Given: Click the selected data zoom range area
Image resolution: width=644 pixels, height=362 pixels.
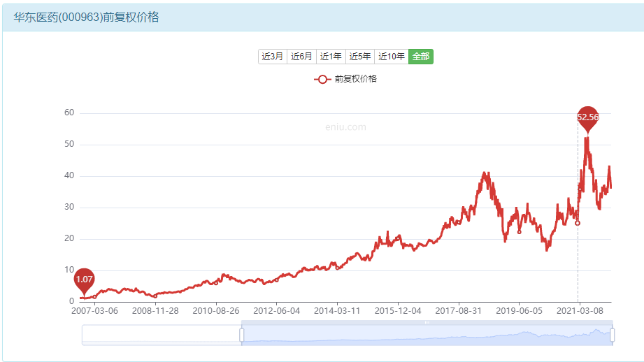Looking at the screenshot, I should [x=427, y=335].
